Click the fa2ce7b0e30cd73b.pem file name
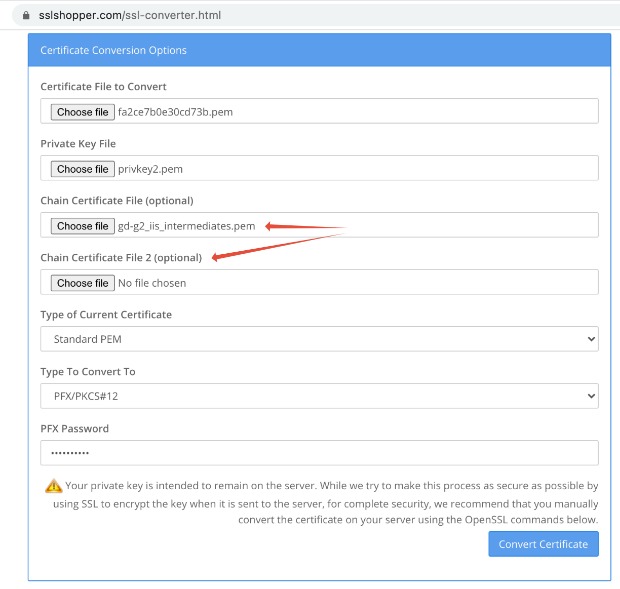This screenshot has height=589, width=620. [x=175, y=112]
